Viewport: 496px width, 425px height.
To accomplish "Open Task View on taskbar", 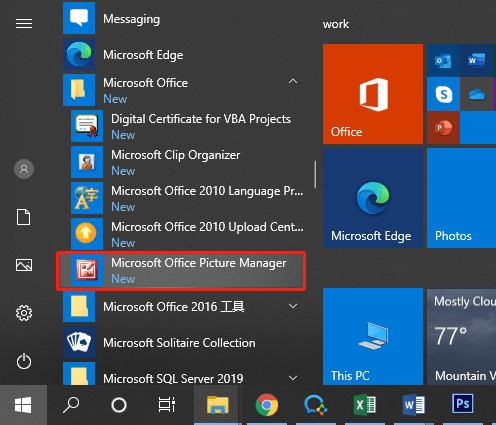I will [167, 405].
